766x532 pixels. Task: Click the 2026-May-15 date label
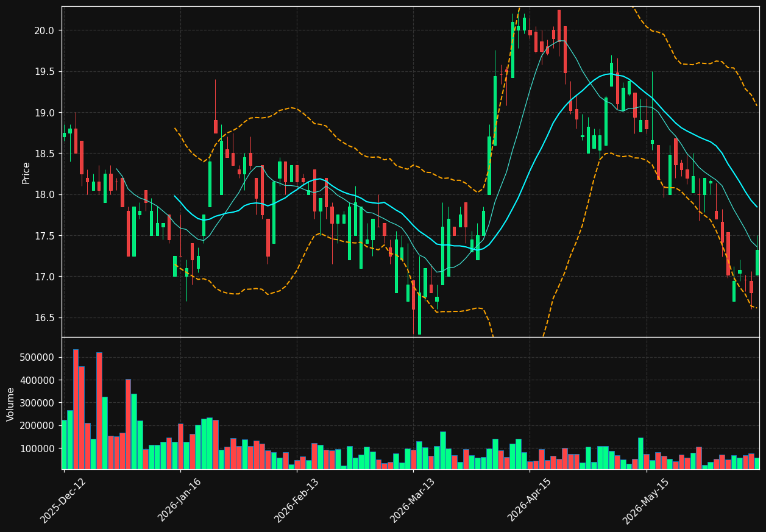646,501
